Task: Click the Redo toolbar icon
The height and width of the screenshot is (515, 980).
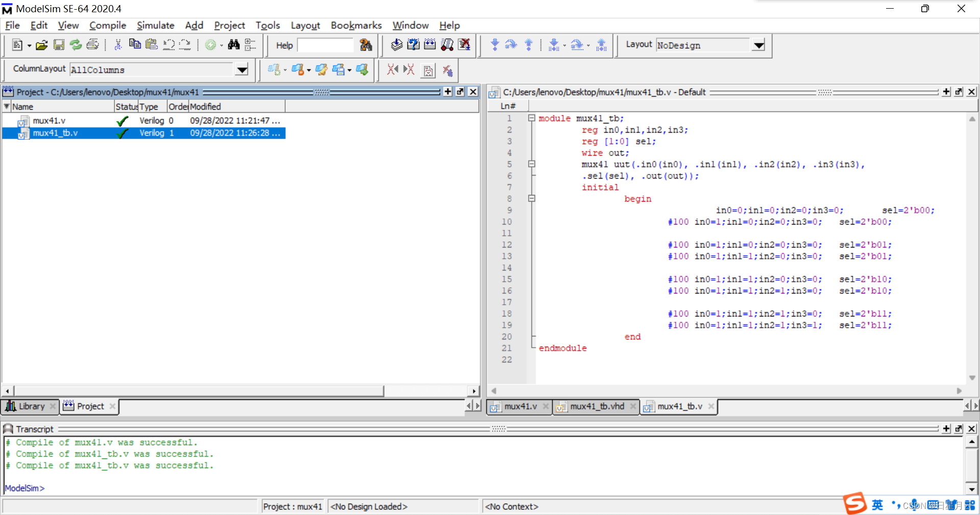Action: pyautogui.click(x=185, y=45)
